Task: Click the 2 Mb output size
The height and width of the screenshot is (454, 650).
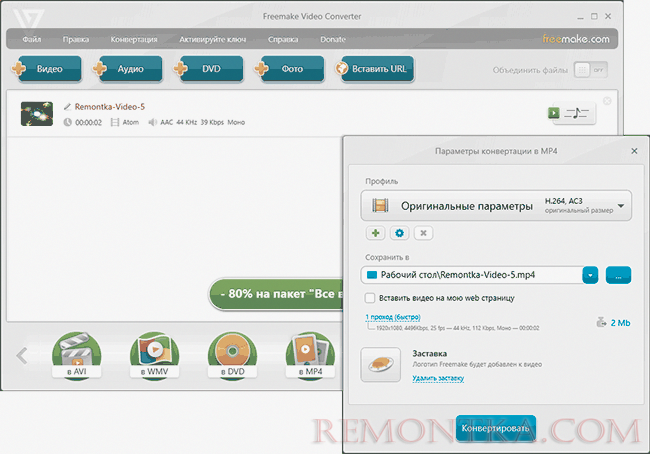Action: tap(620, 323)
